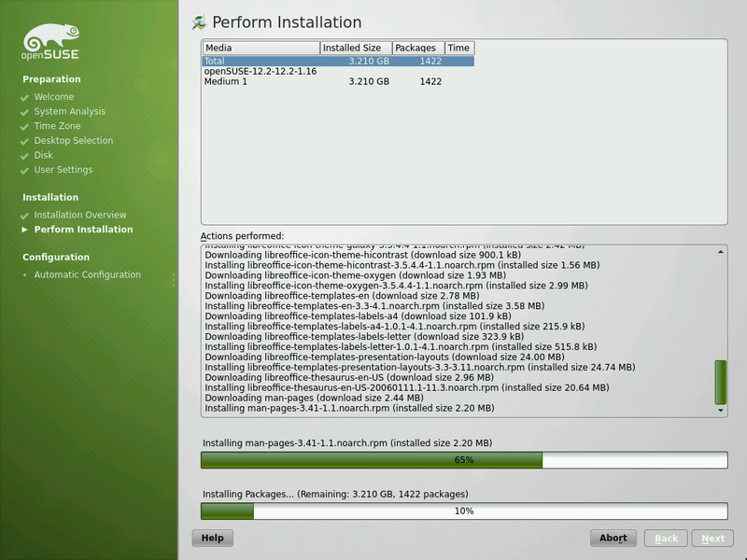
Task: Click the checkmark beside Welcome
Action: pyautogui.click(x=24, y=98)
